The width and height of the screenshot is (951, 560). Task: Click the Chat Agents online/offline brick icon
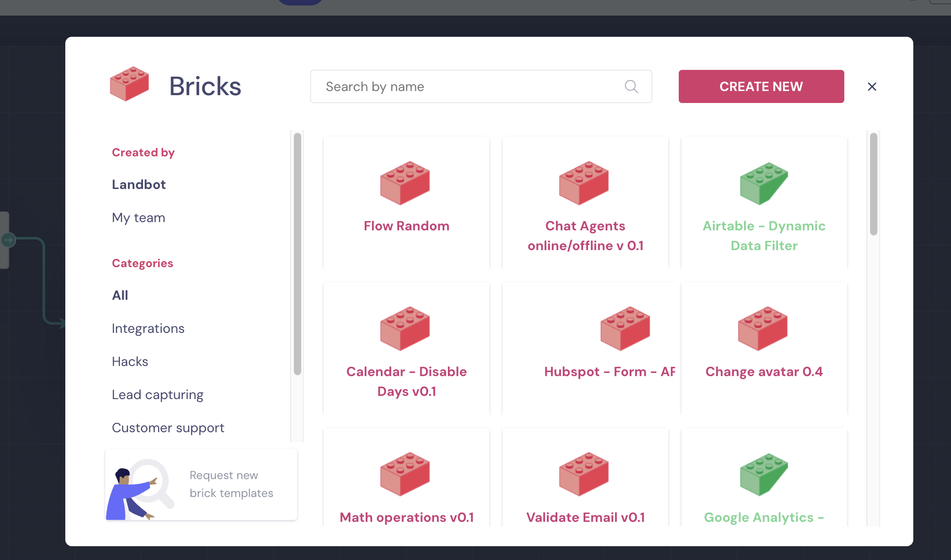tap(584, 183)
